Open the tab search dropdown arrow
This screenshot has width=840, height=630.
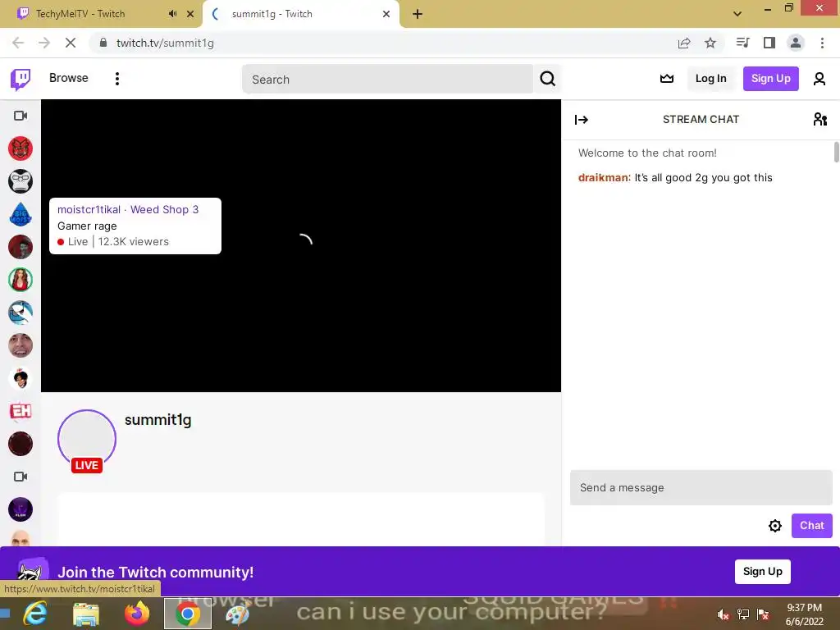point(737,14)
